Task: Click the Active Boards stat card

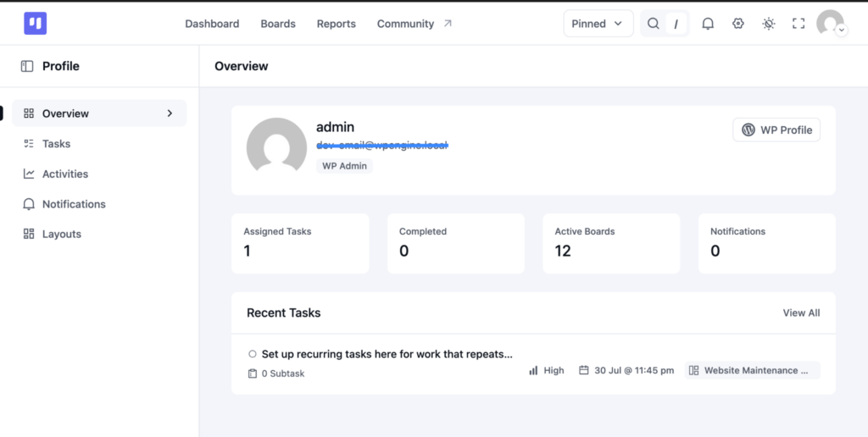Action: point(611,243)
